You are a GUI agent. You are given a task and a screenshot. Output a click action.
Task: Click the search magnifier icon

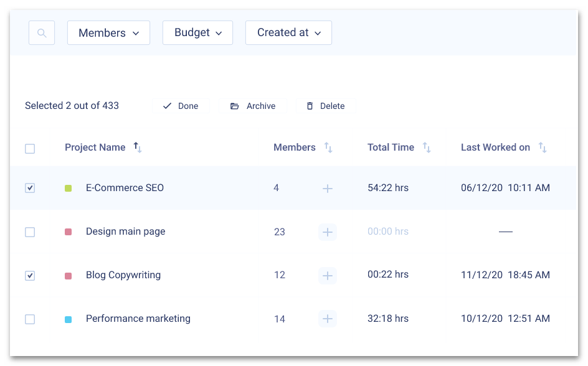[x=42, y=33]
